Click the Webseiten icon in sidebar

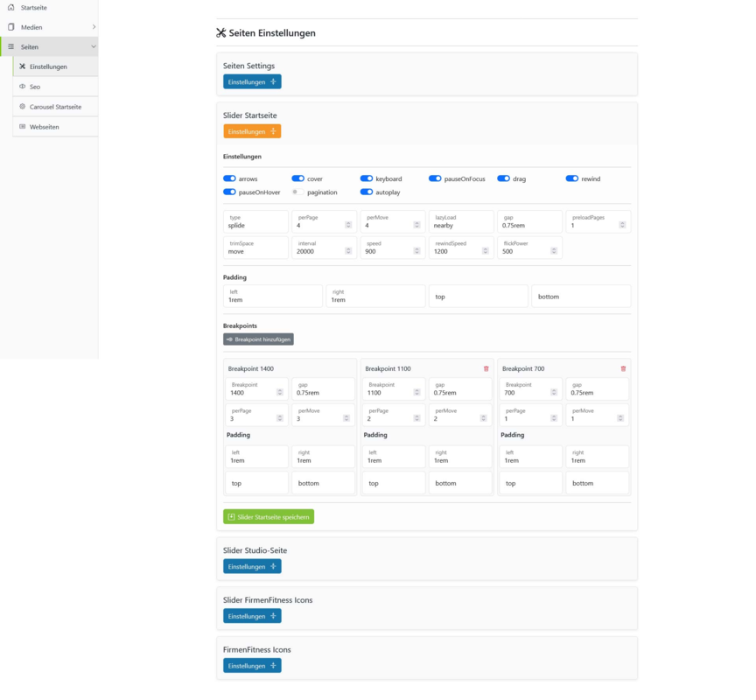click(x=22, y=127)
